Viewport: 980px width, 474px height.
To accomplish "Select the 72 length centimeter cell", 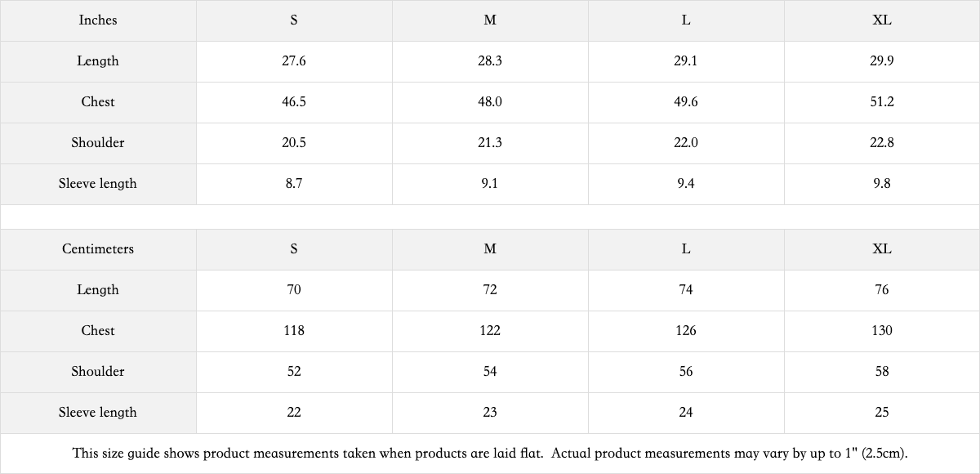I will click(490, 290).
